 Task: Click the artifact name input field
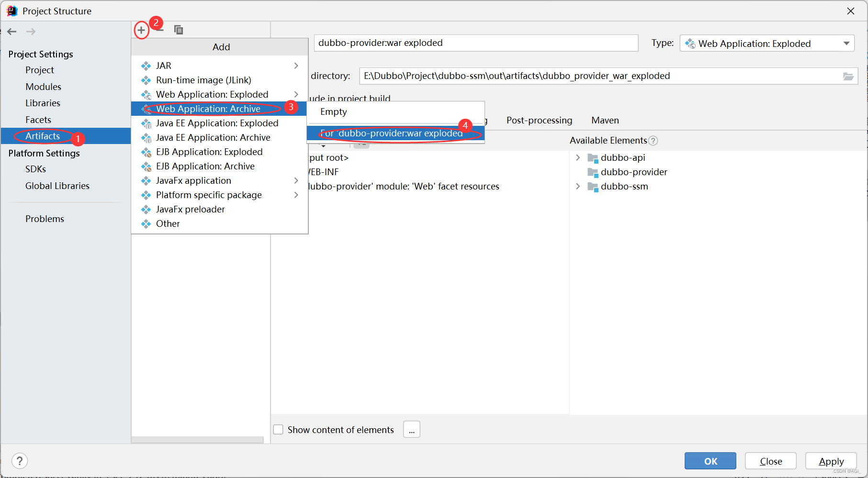[476, 43]
